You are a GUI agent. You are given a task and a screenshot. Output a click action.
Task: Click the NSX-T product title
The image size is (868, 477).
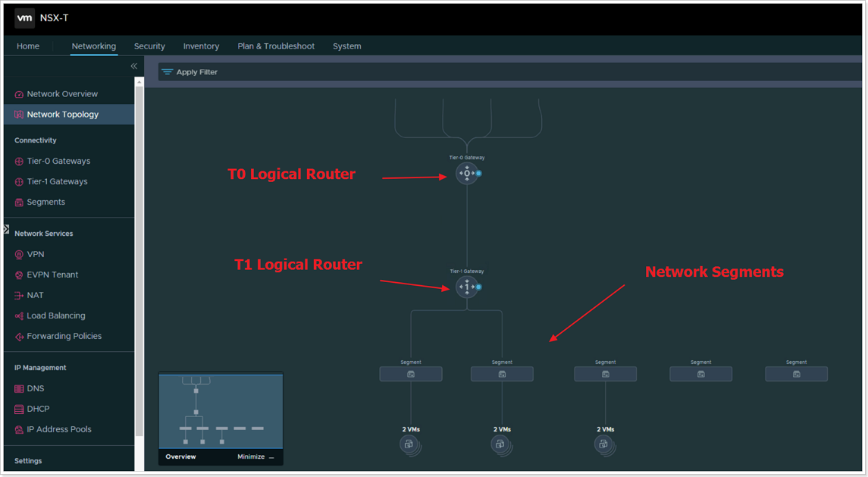click(55, 17)
